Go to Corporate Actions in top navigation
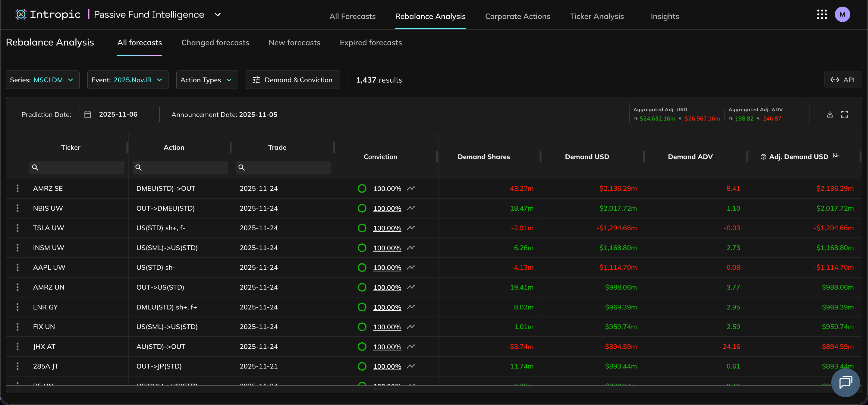 point(517,16)
